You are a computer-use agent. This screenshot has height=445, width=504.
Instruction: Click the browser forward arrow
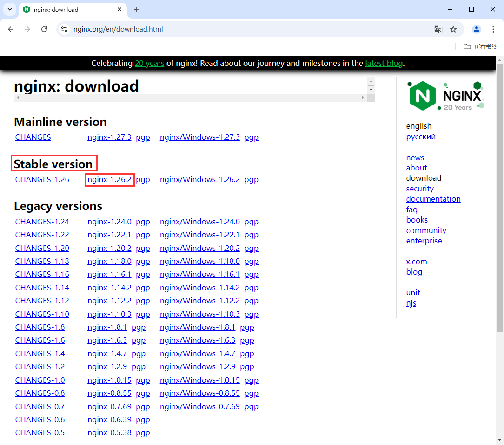(27, 29)
